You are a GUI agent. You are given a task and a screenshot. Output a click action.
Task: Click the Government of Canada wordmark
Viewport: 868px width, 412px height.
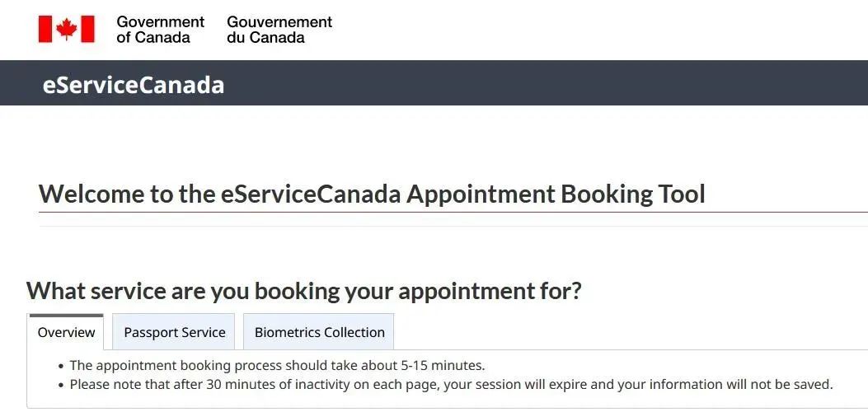[161, 30]
